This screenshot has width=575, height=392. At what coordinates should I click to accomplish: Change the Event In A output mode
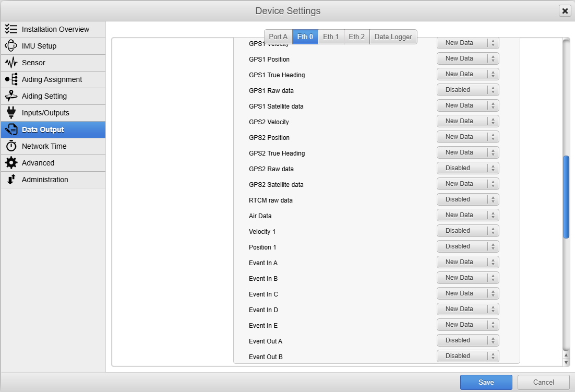(x=468, y=262)
